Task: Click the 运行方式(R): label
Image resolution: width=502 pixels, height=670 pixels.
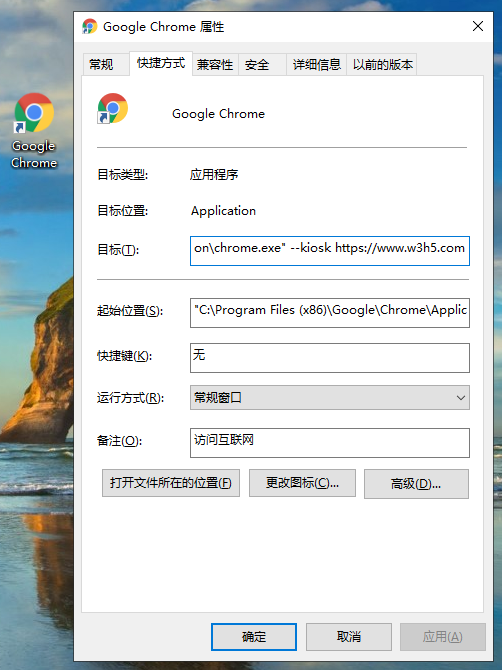Action: (130, 398)
